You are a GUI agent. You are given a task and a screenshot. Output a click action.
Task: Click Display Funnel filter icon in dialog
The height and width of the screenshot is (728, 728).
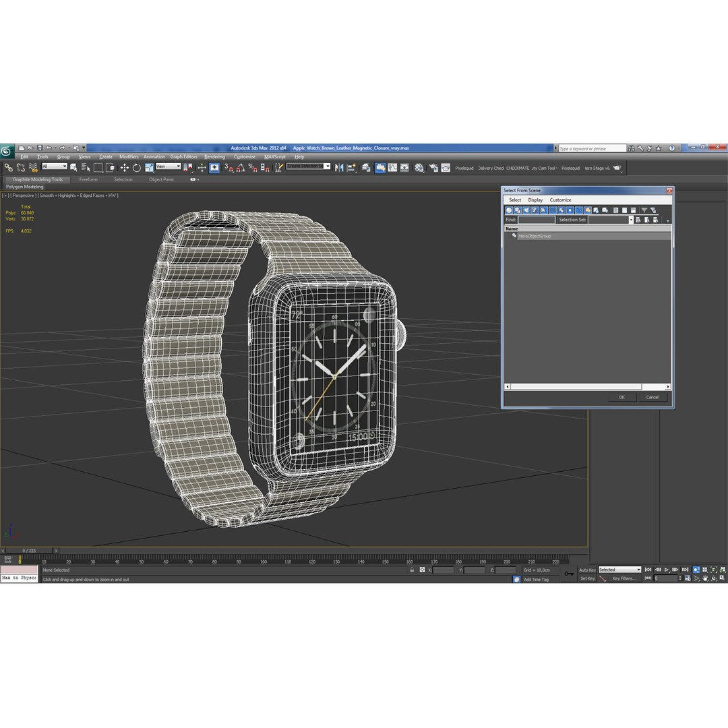pyautogui.click(x=644, y=210)
